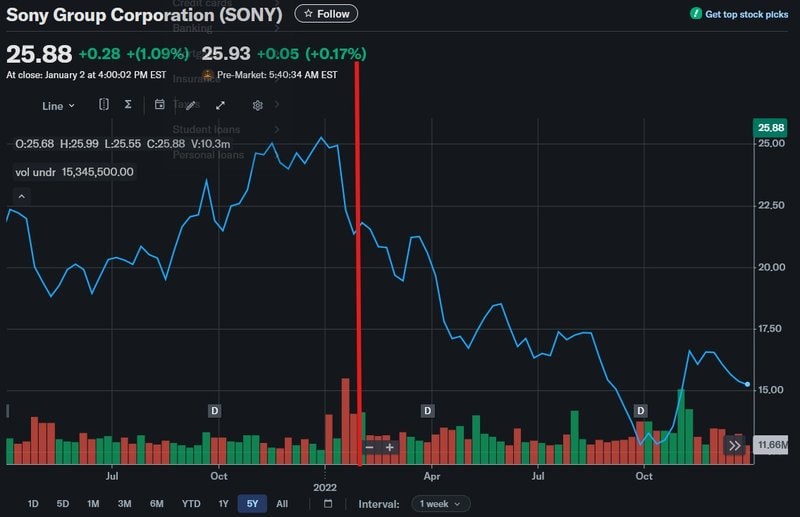The height and width of the screenshot is (517, 800).
Task: Collapse the indicator panel with up chevron
Action: (x=22, y=197)
